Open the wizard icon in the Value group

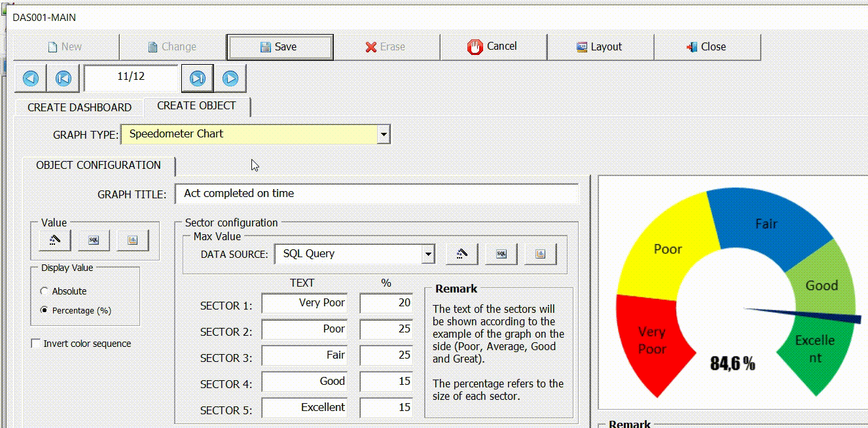click(x=54, y=240)
